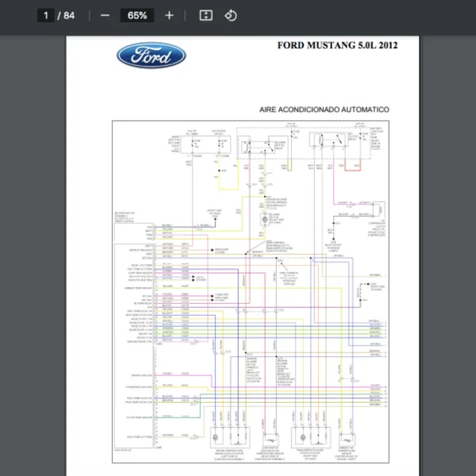Click the A/C compressor clutch symbol on right
Viewport: 476px width, 476px height.
(x=379, y=211)
